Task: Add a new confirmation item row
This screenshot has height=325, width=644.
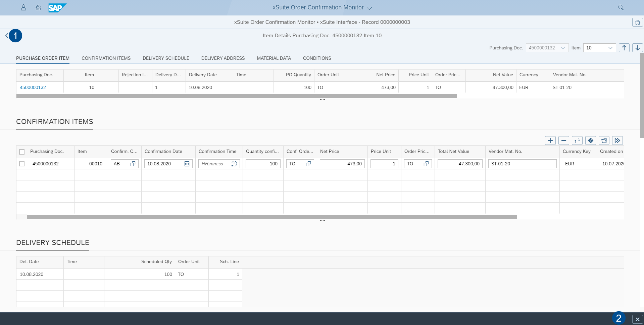Action: pyautogui.click(x=550, y=140)
